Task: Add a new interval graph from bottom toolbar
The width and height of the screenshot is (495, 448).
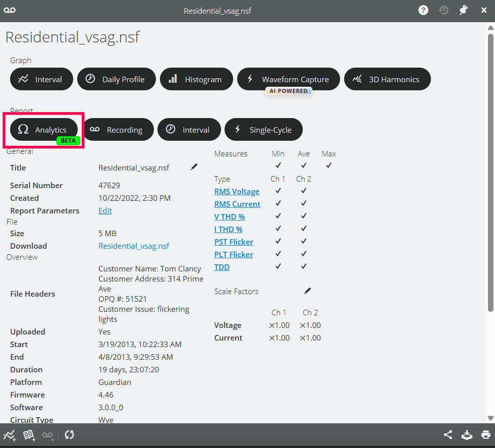Action: 10,434
